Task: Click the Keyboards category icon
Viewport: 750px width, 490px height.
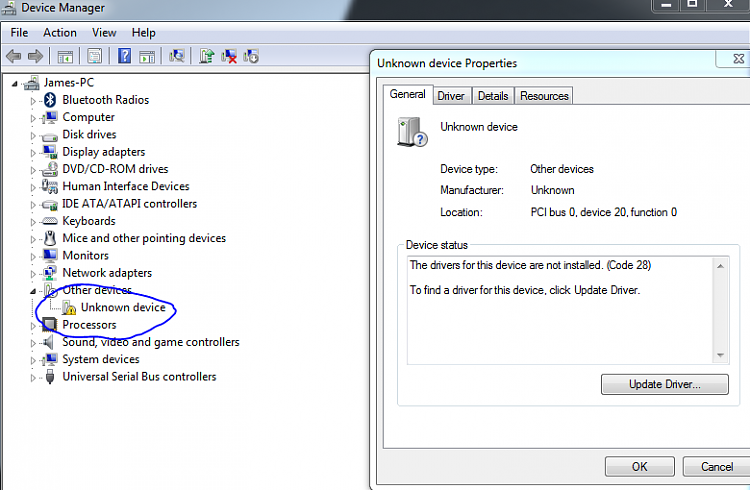Action: (x=50, y=221)
